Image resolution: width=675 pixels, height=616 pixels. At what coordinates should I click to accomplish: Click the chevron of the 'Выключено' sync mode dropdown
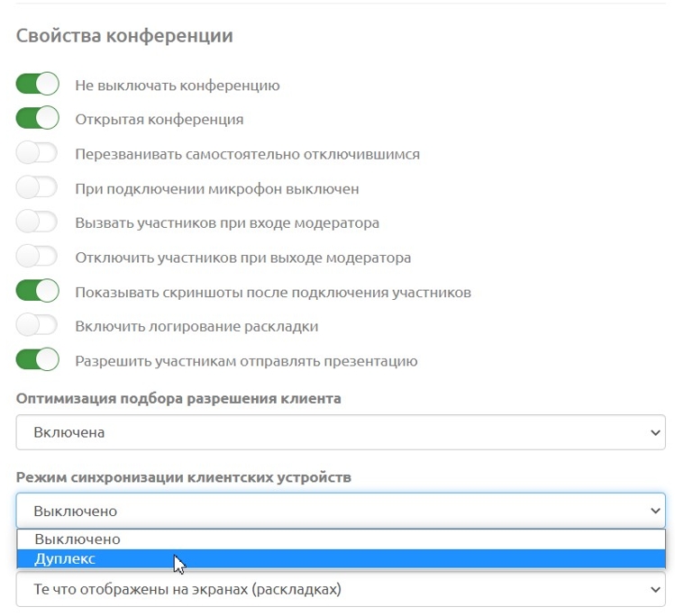pyautogui.click(x=654, y=511)
